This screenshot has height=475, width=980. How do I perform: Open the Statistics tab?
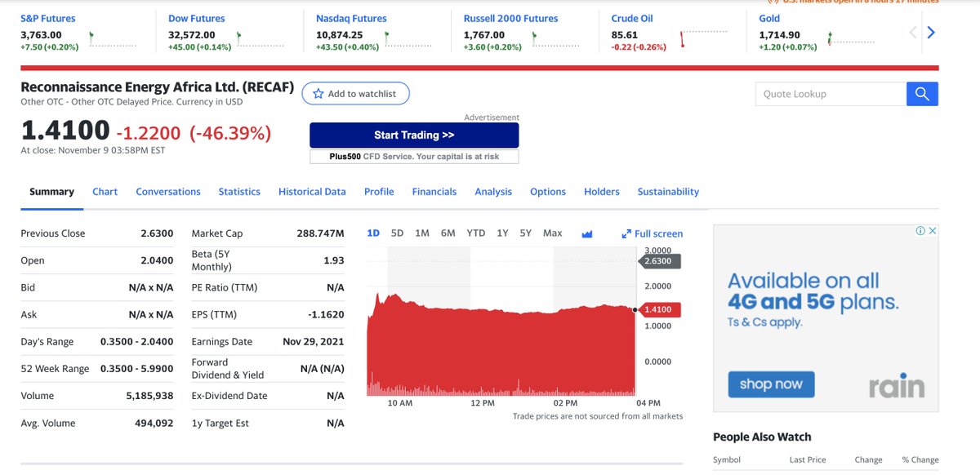tap(239, 192)
